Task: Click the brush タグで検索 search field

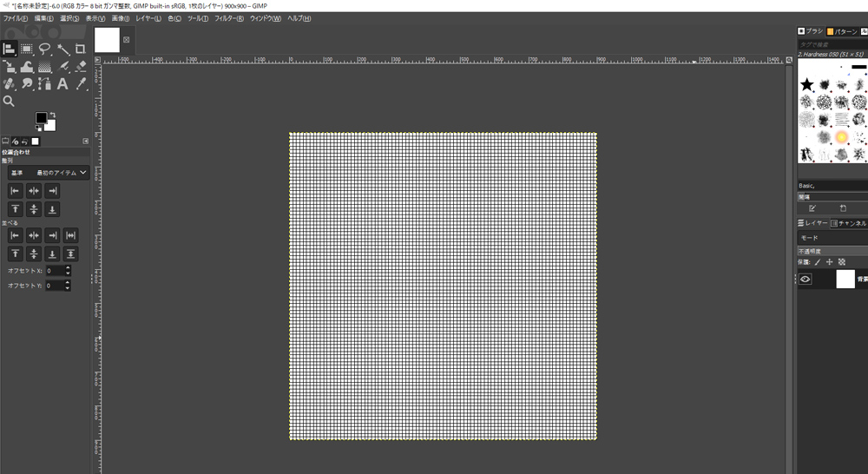Action: click(832, 44)
